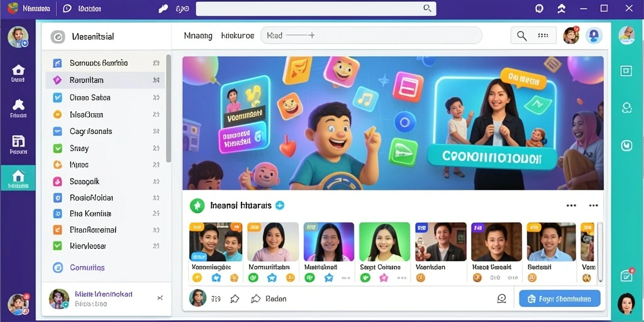644x322 pixels.
Task: Open the emoji chat icon left of blue button
Action: pos(501,299)
